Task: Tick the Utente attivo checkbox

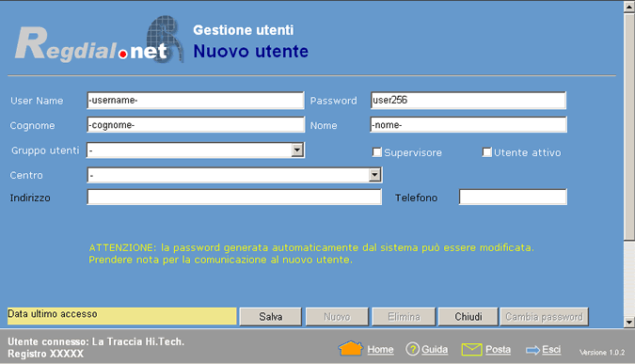Action: click(486, 152)
